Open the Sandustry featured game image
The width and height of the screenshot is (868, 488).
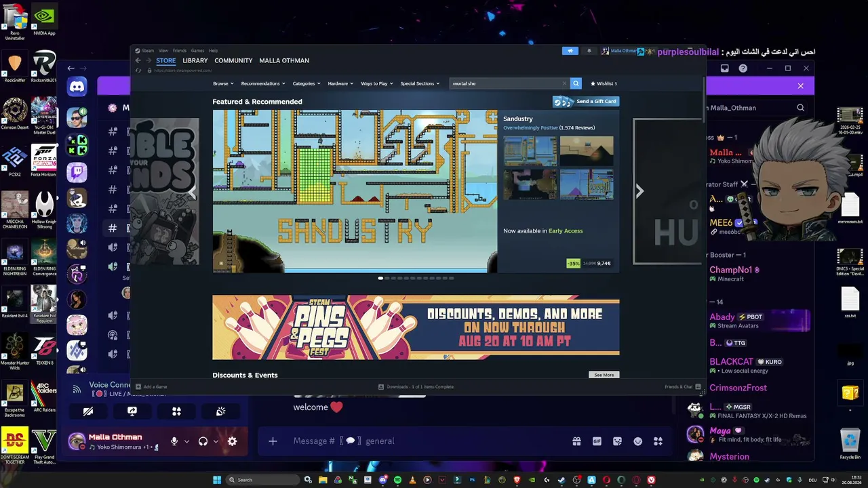coord(355,191)
